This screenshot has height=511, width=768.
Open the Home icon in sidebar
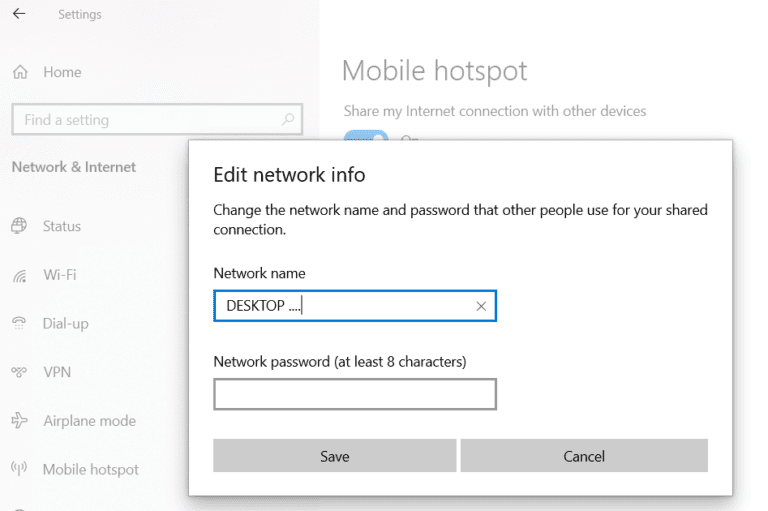pos(20,72)
